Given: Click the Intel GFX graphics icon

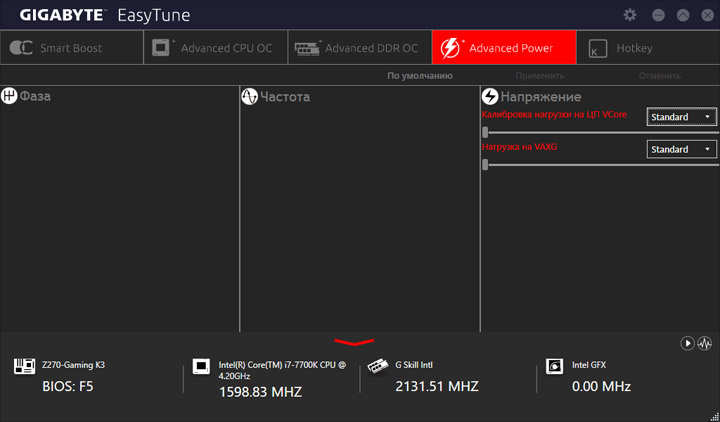Looking at the screenshot, I should coord(555,366).
